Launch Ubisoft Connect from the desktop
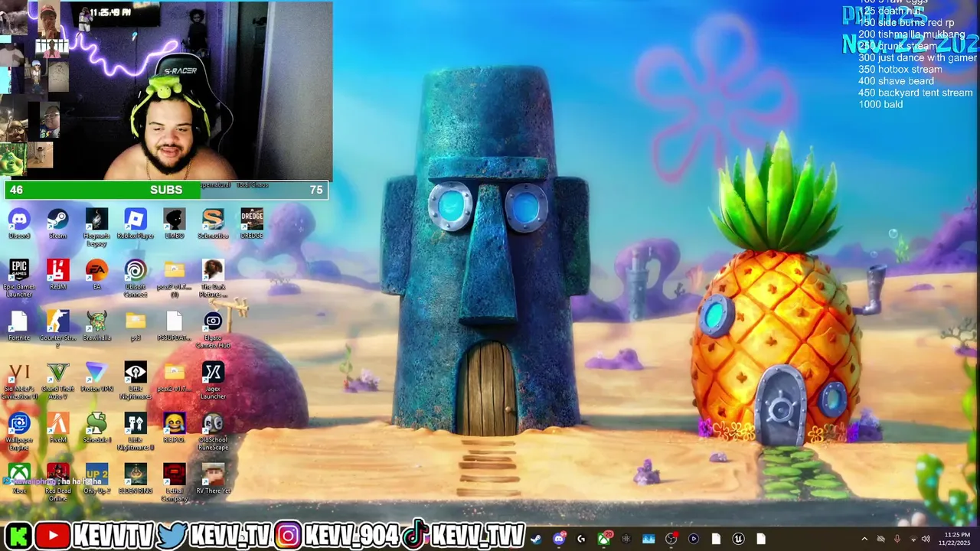Image resolution: width=980 pixels, height=551 pixels. (136, 279)
